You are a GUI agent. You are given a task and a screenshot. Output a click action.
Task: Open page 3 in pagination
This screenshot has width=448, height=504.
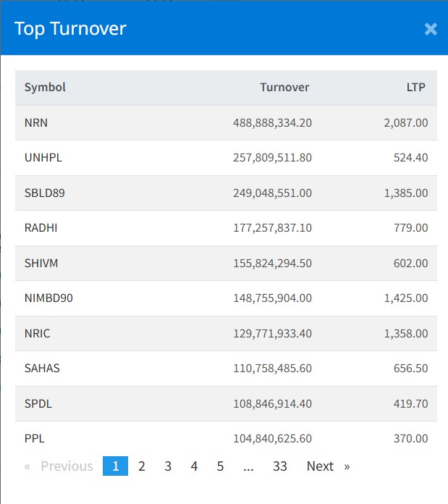(168, 466)
